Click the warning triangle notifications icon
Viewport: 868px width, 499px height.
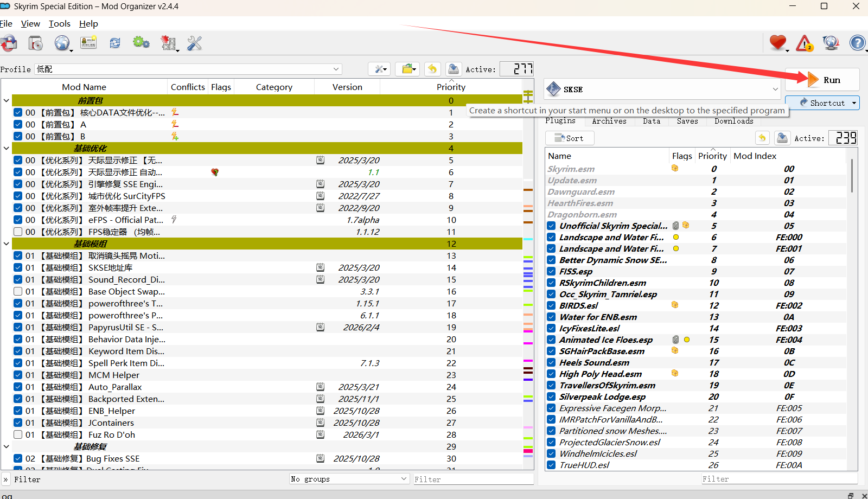click(x=804, y=43)
